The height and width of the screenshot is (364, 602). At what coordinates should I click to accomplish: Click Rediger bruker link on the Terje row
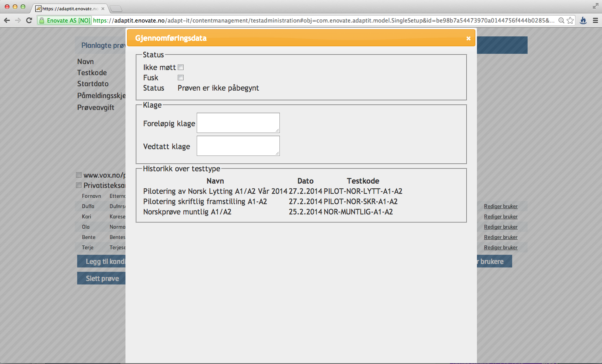coord(501,248)
